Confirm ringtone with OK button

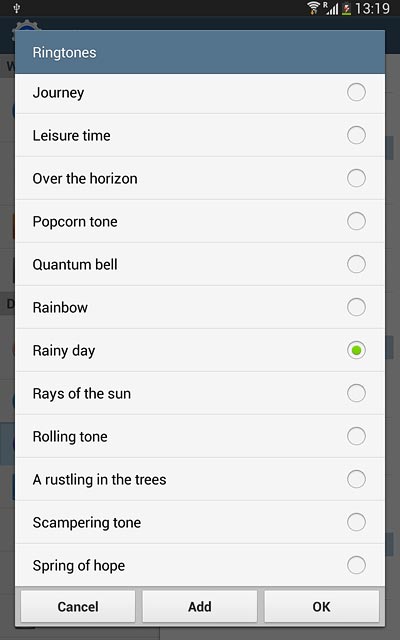[x=321, y=607]
